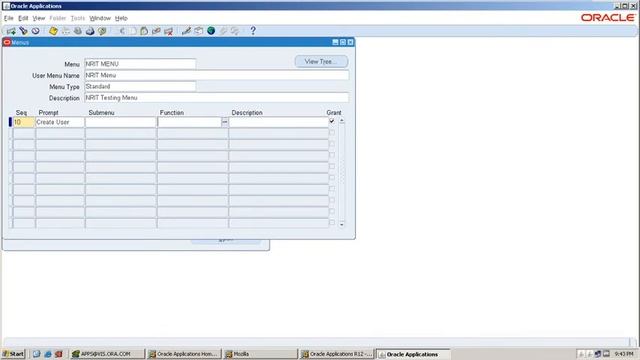Image resolution: width=640 pixels, height=360 pixels.
Task: Click the Menu Type field showing Standard
Action: click(140, 87)
